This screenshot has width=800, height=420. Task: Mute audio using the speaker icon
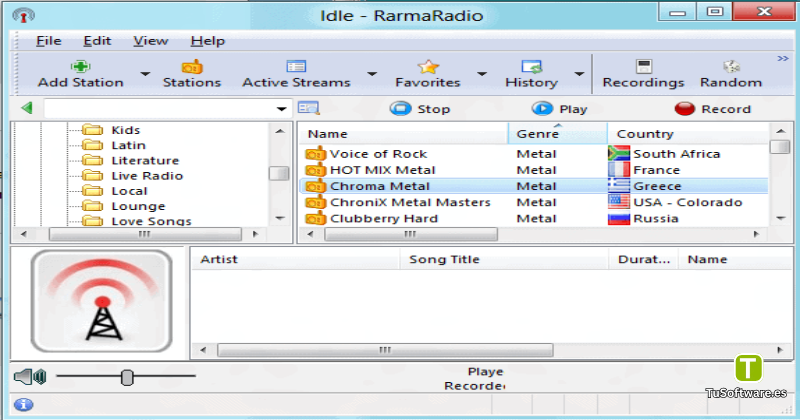[x=30, y=377]
